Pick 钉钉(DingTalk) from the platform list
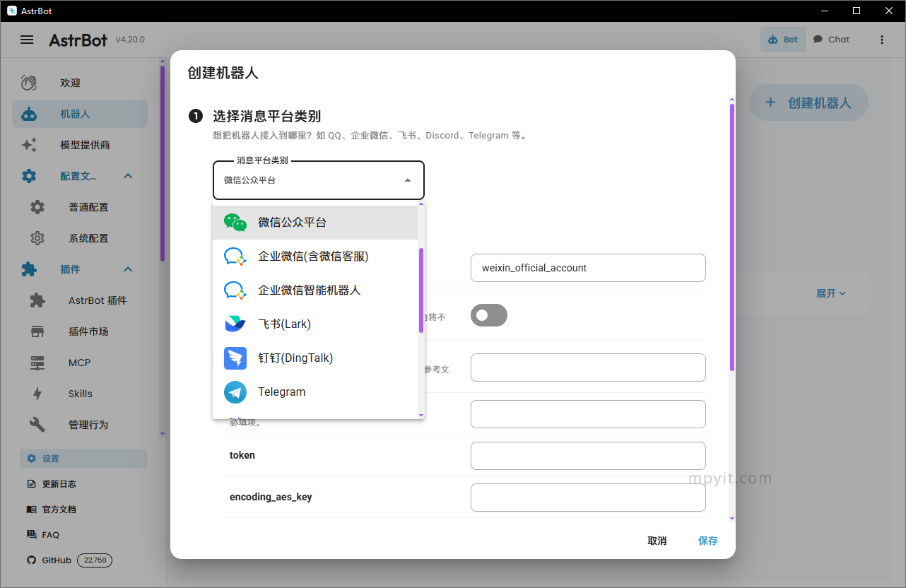 click(x=315, y=358)
